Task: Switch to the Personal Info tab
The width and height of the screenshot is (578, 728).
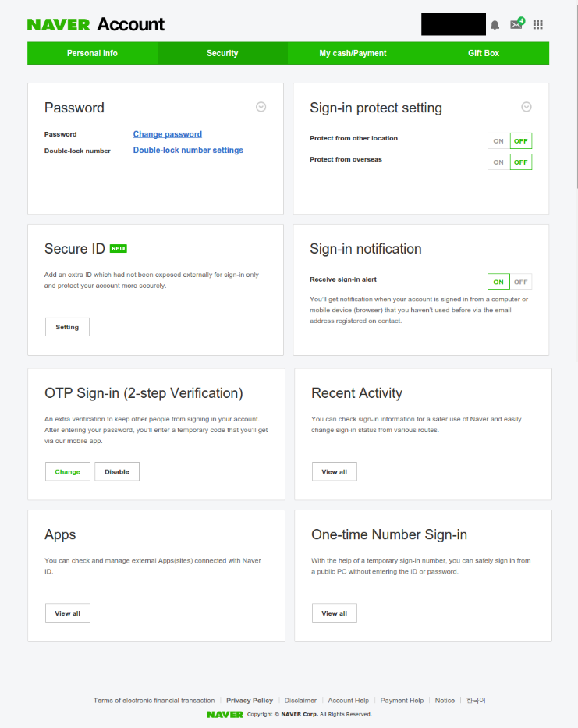Action: 92,53
